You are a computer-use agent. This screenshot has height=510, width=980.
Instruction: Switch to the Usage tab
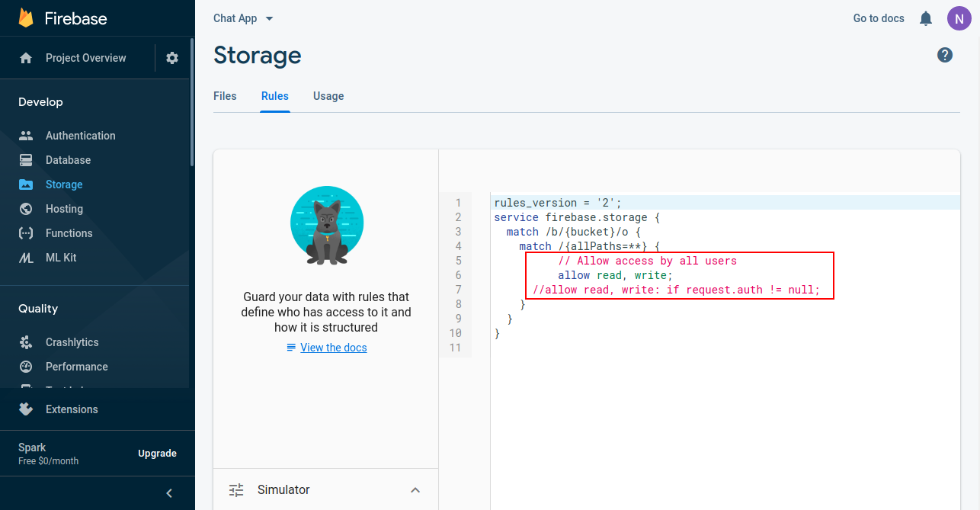328,96
